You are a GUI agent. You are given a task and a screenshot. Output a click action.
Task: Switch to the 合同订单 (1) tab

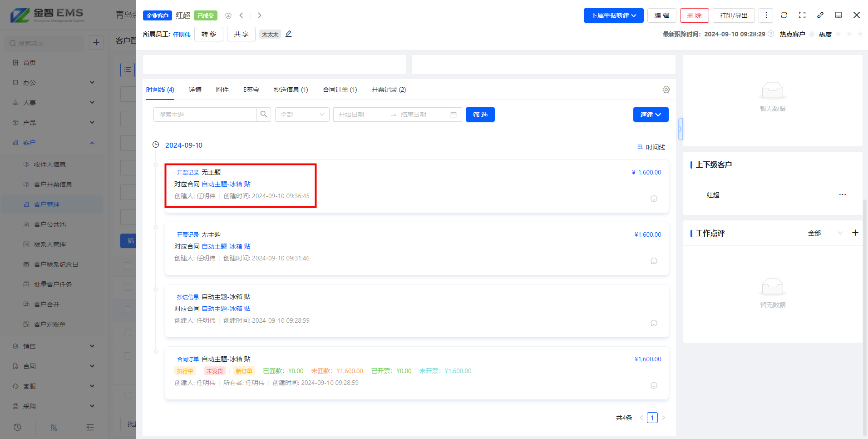pyautogui.click(x=340, y=90)
